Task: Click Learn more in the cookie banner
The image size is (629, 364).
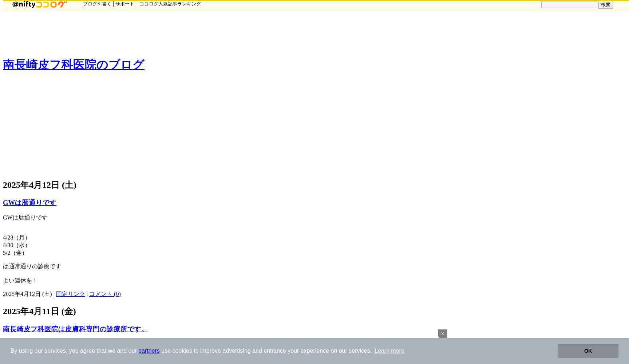Action: [389, 351]
